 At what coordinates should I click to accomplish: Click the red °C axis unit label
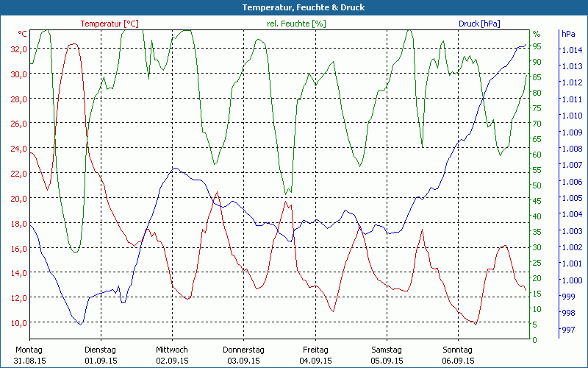(23, 34)
